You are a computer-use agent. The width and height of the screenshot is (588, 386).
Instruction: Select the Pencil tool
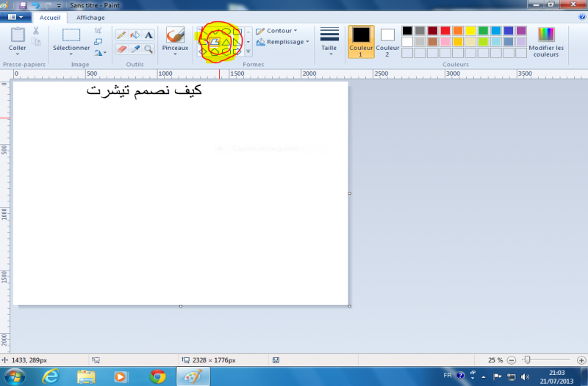tap(122, 35)
